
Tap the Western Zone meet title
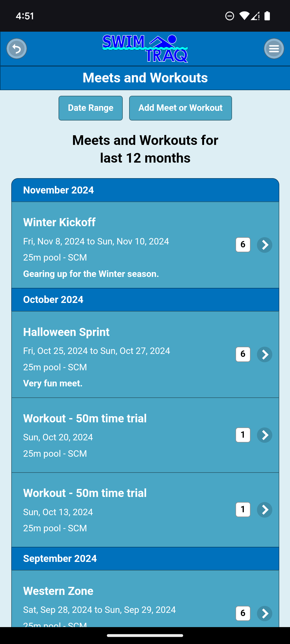point(58,591)
